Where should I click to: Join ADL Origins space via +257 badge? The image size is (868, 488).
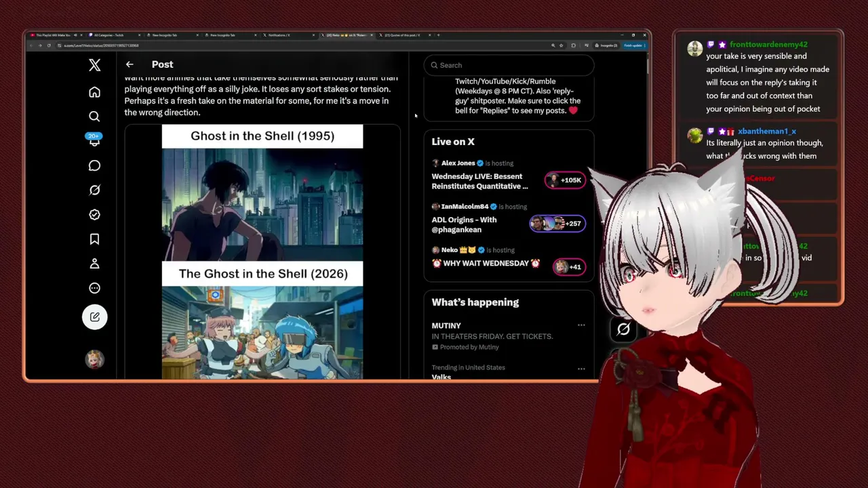[x=557, y=224]
